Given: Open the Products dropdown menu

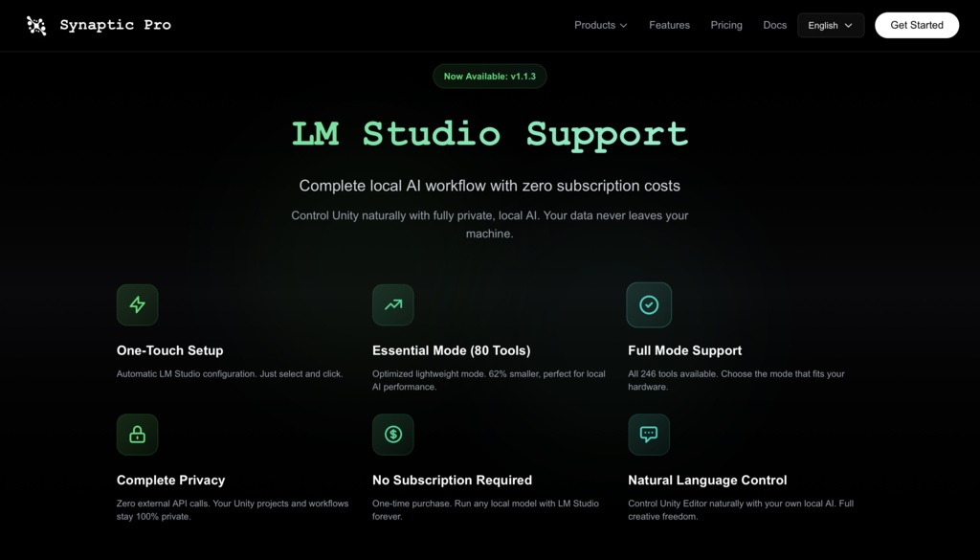Looking at the screenshot, I should coord(601,25).
